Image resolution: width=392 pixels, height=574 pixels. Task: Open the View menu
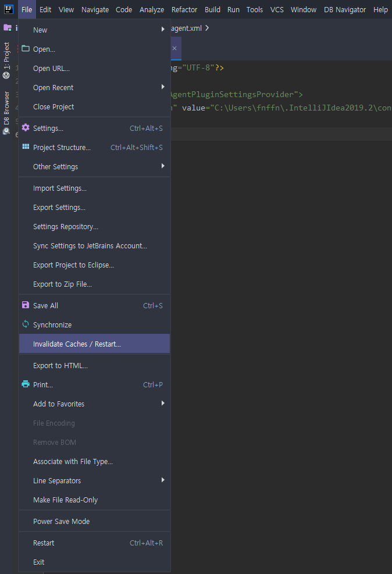66,9
